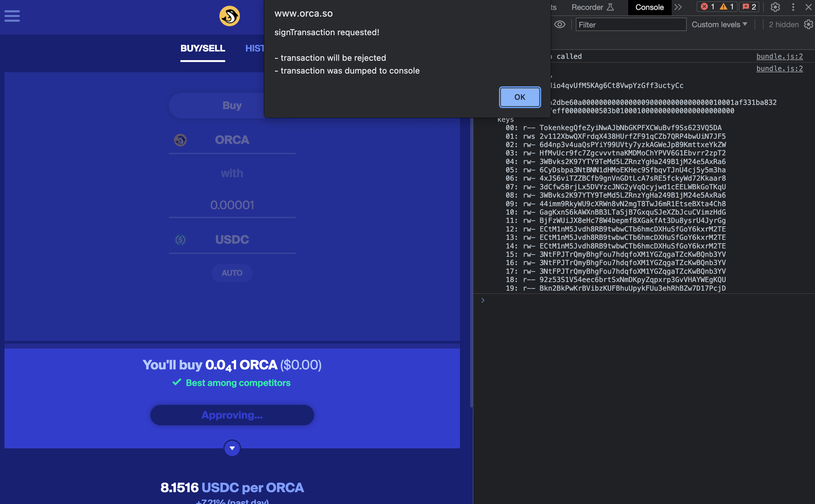Screen dimensions: 815x504
Task: Click the page vertical scrollbar
Action: click(471, 262)
